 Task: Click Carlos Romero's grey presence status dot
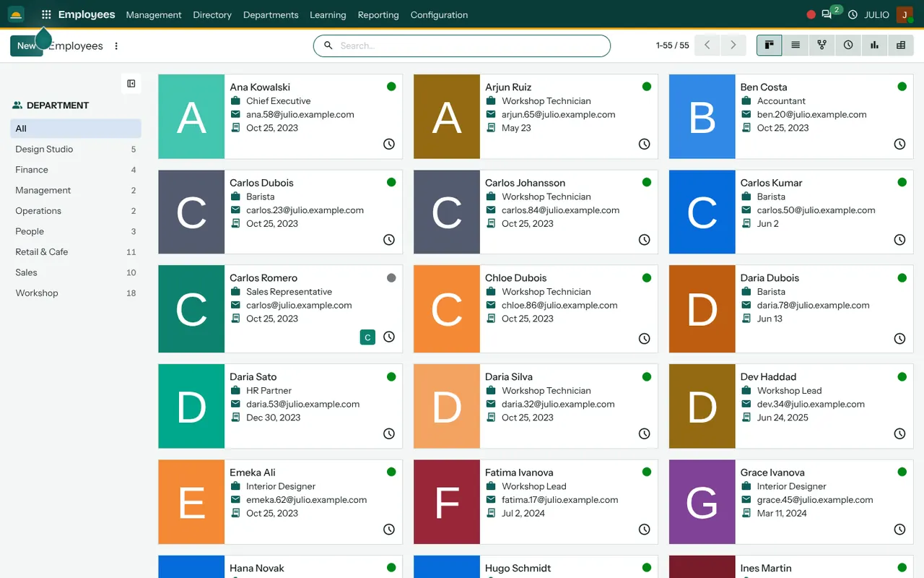click(x=391, y=277)
